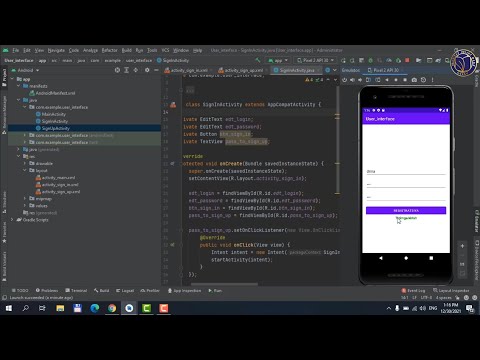The height and width of the screenshot is (360, 480).
Task: Tap the phone's Home navigation button
Action: (406, 258)
